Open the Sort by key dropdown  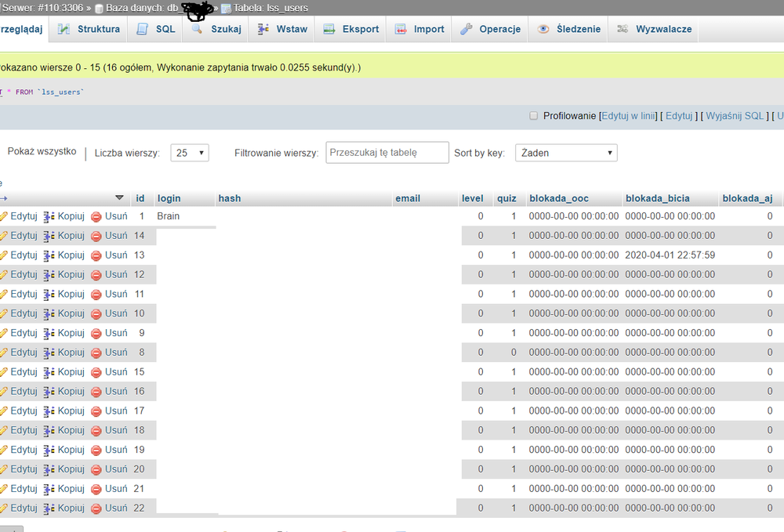tap(565, 153)
